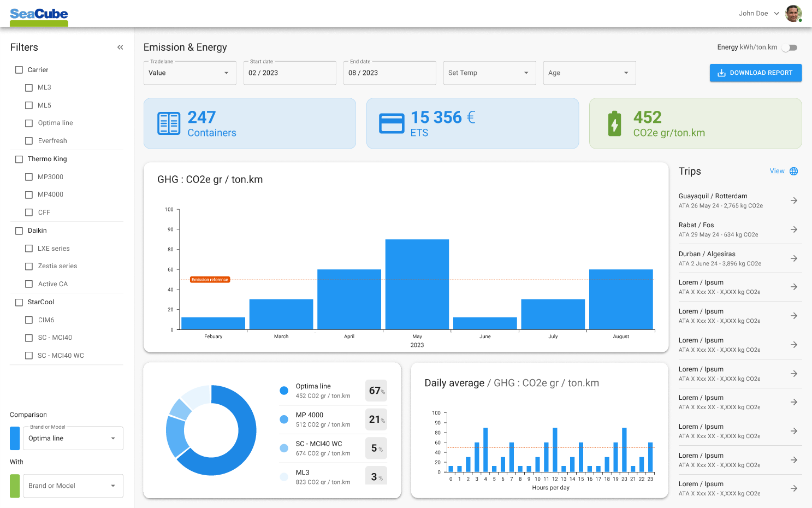Open the Set Temp dropdown

[x=489, y=73]
